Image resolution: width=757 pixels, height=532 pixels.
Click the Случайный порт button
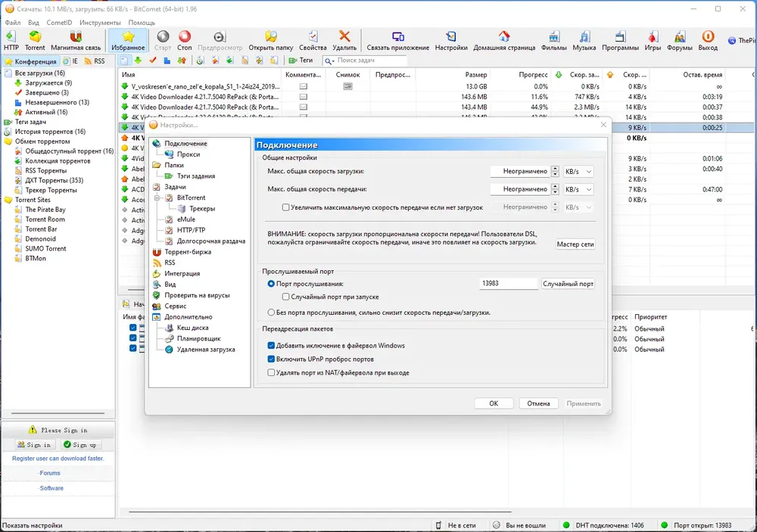(568, 284)
